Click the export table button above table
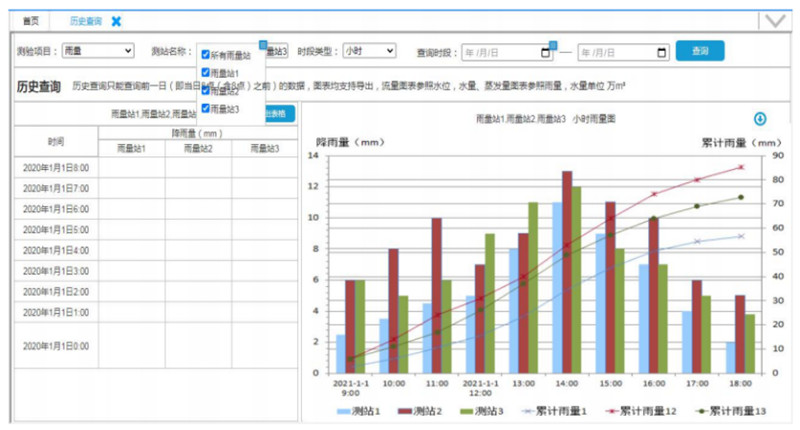The height and width of the screenshot is (430, 800). click(x=280, y=114)
